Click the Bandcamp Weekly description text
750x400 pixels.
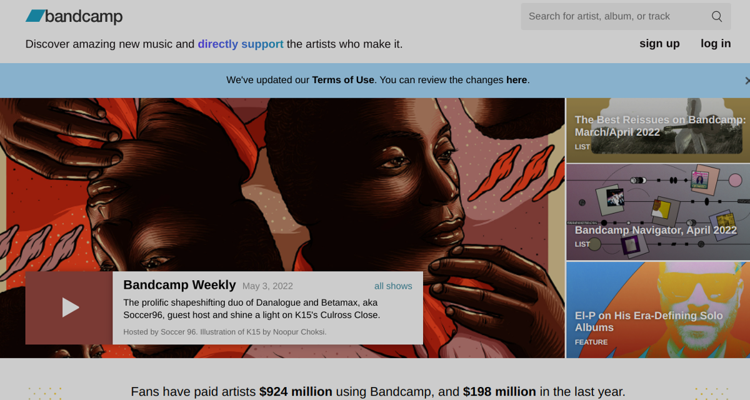[252, 309]
